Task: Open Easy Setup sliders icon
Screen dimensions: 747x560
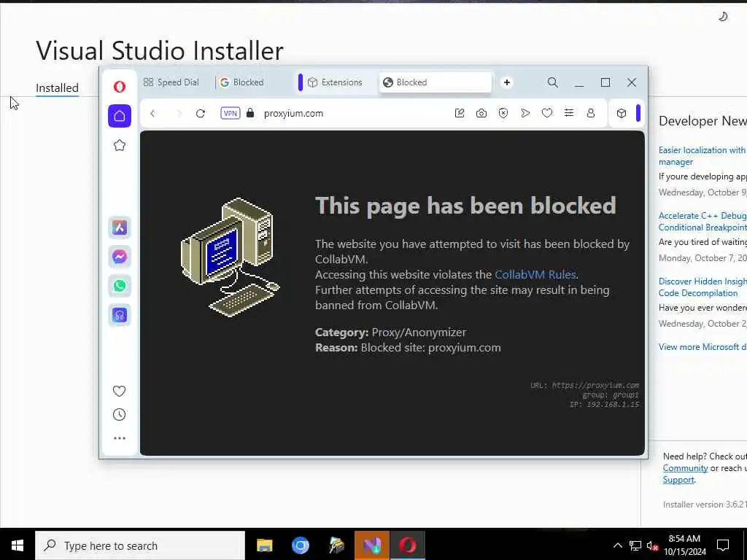Action: click(x=569, y=113)
